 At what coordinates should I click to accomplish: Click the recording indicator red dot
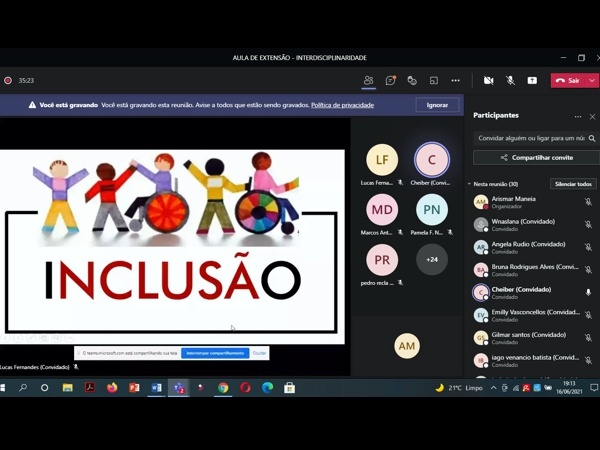point(8,80)
